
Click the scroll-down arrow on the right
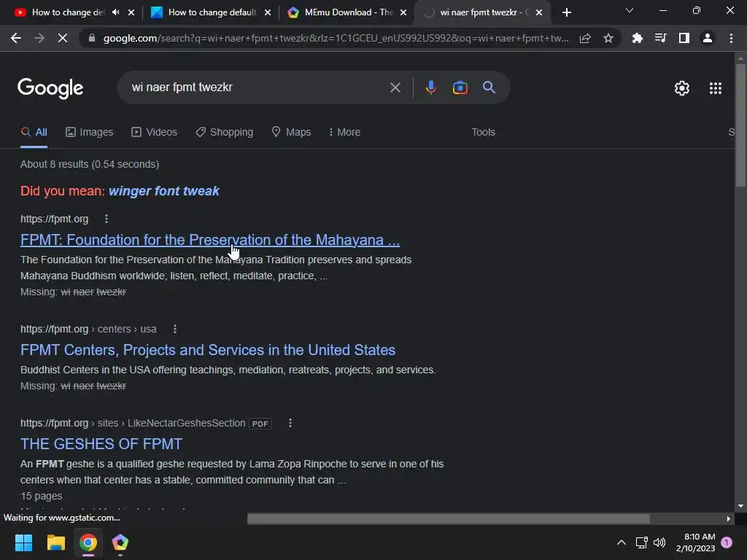[x=740, y=506]
